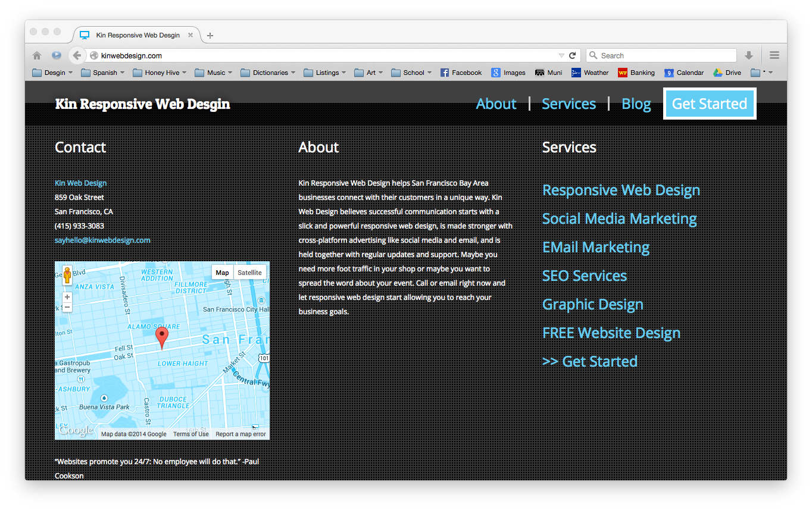Expand the Art bookmarks folder

tap(369, 73)
